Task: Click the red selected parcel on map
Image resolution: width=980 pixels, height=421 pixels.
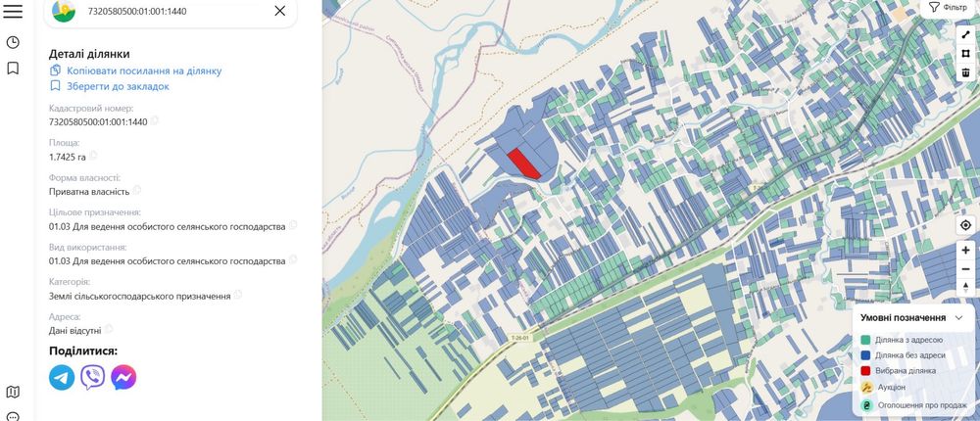Action: click(521, 163)
